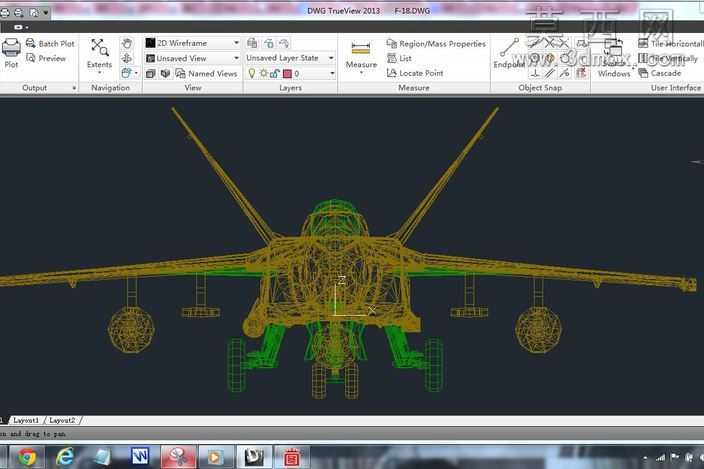The height and width of the screenshot is (469, 704).
Task: Open Google Chrome from the taskbar
Action: coord(27,457)
